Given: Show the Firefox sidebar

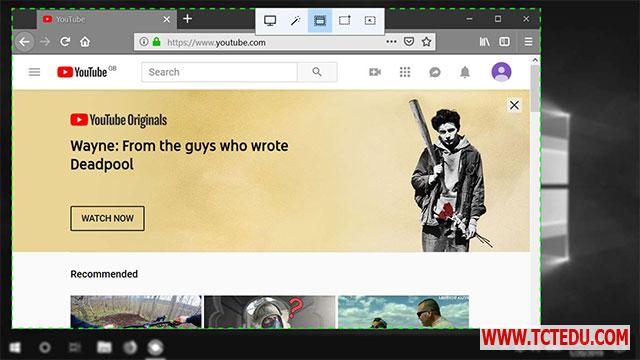Looking at the screenshot, I should [x=504, y=42].
